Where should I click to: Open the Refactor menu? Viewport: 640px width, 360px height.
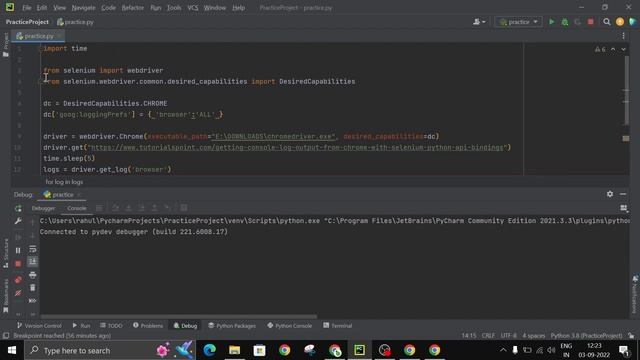133,8
